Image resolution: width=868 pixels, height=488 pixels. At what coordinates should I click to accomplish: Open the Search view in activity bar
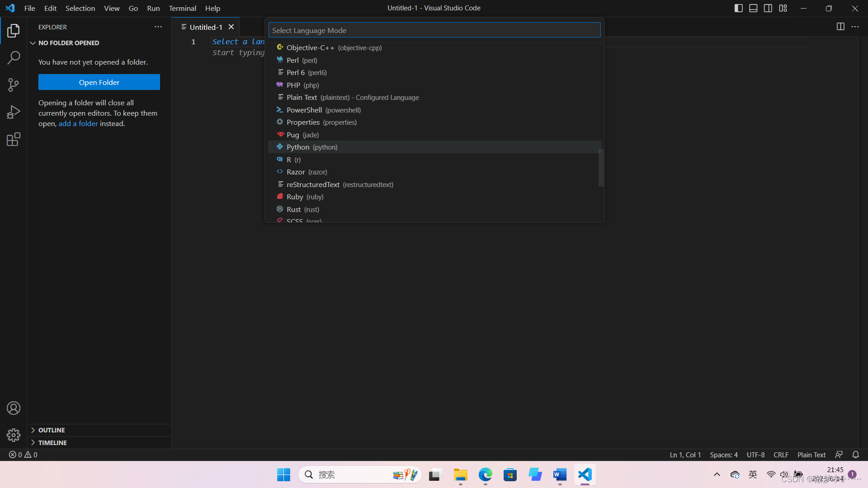tap(14, 57)
